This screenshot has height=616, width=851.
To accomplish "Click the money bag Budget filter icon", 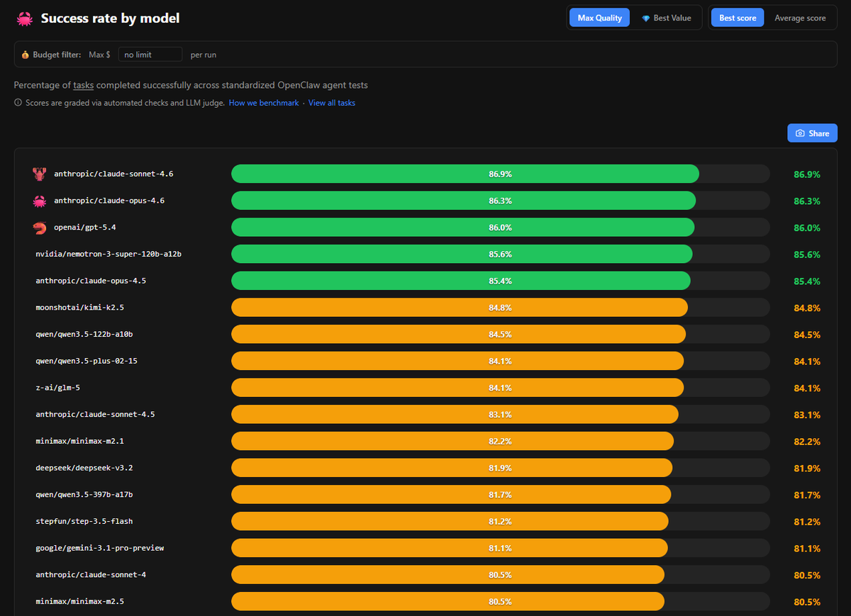I will (x=26, y=55).
